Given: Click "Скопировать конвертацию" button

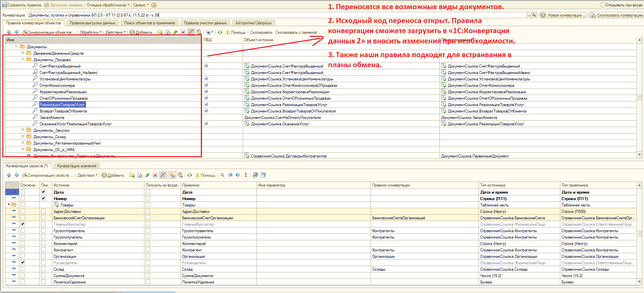Looking at the screenshot, I should 616,15.
